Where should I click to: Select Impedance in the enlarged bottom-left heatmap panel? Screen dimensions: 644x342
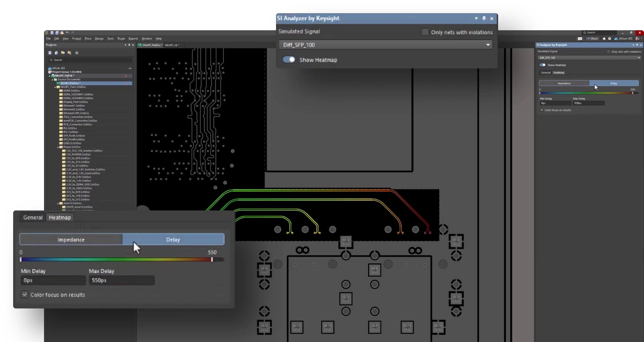(x=71, y=239)
